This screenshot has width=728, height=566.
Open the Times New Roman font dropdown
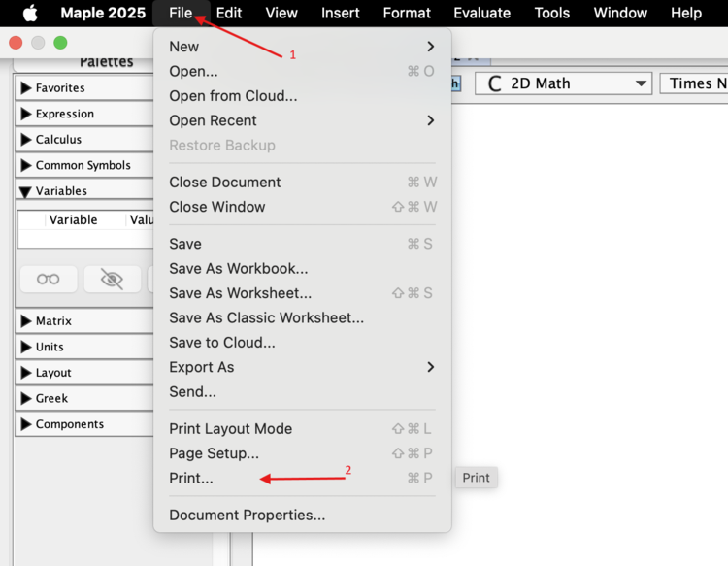tap(694, 83)
